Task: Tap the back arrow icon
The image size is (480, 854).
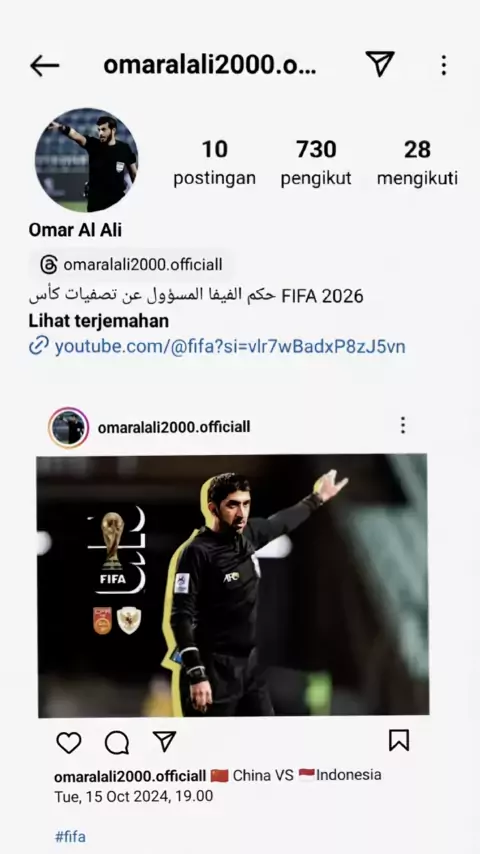Action: (45, 66)
